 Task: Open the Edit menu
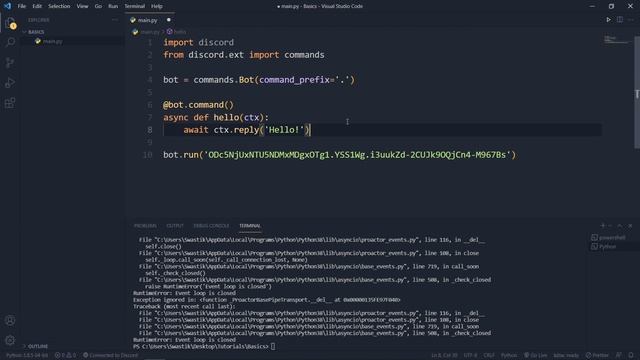point(37,6)
